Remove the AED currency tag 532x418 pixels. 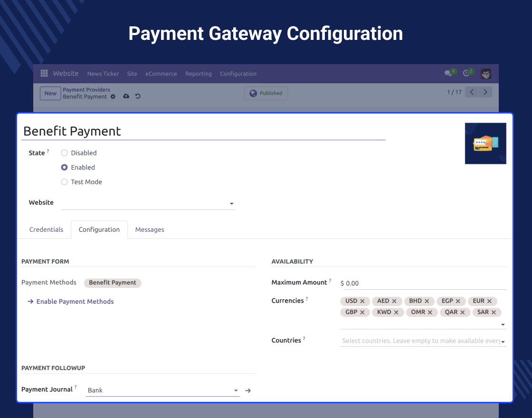click(x=394, y=301)
